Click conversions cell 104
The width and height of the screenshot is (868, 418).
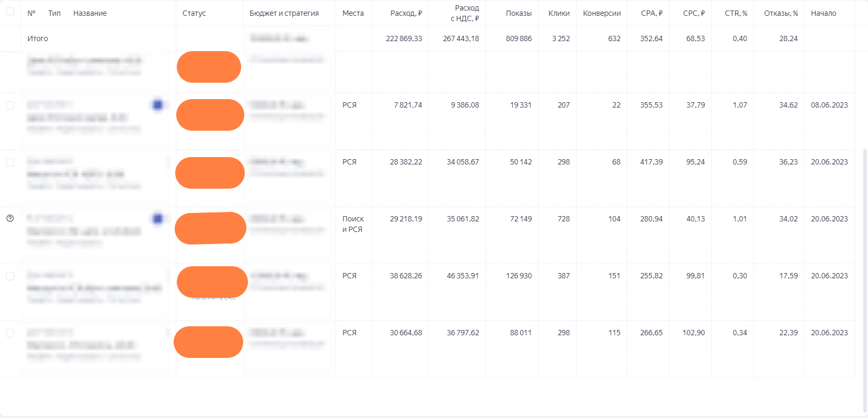(614, 219)
